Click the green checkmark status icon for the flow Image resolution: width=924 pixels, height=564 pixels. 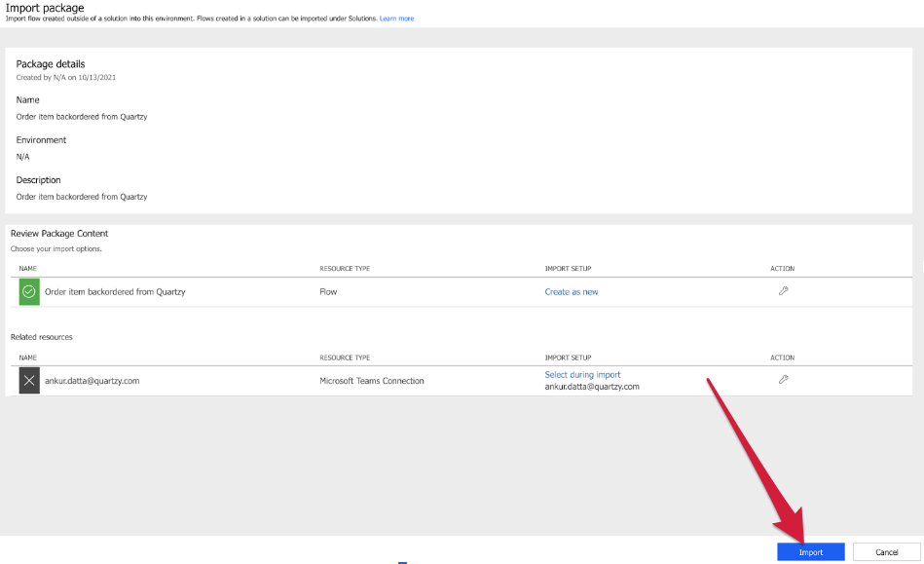coord(29,291)
